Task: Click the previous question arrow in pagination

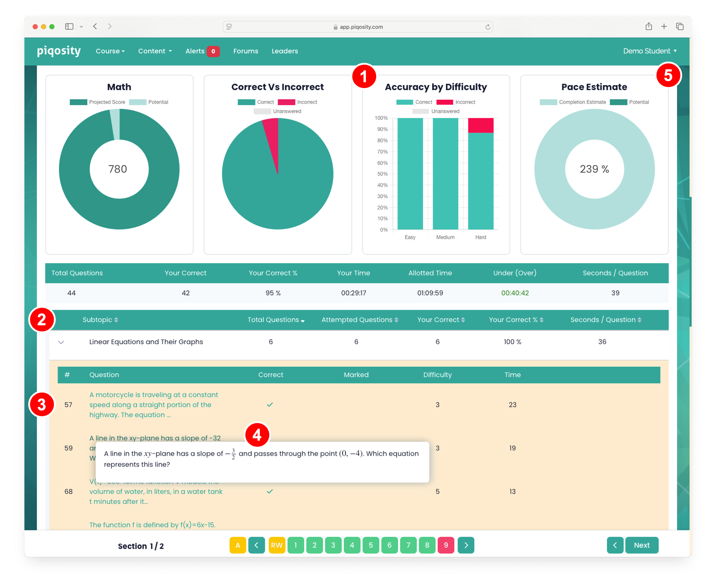Action: point(256,545)
